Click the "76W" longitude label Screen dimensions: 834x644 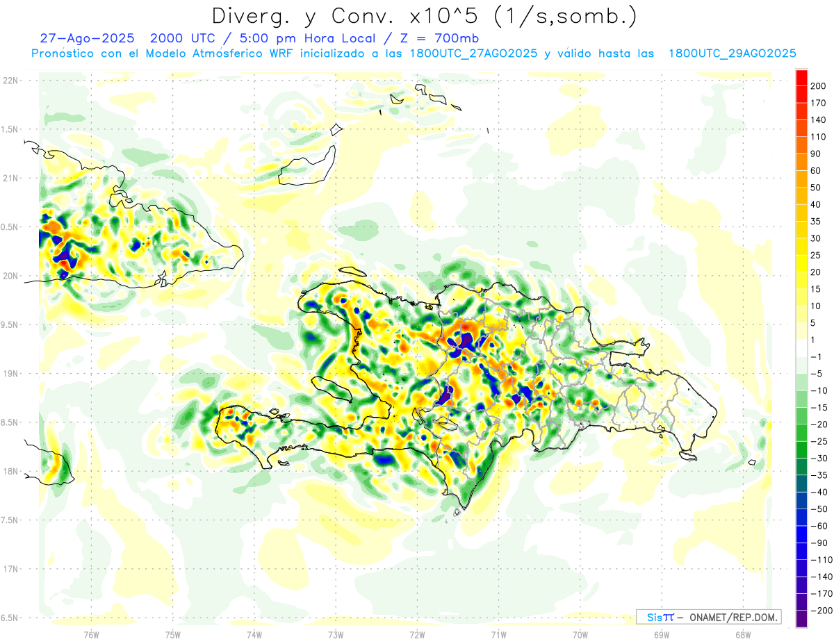click(x=91, y=634)
